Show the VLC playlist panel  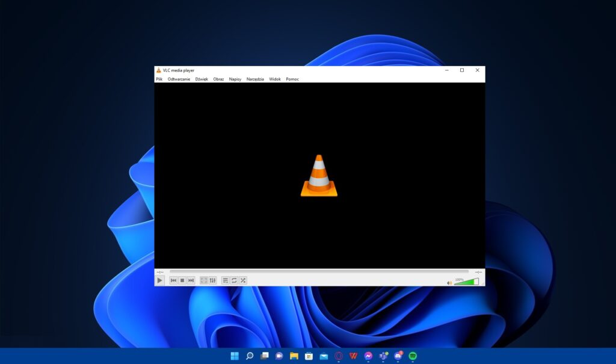coord(225,280)
